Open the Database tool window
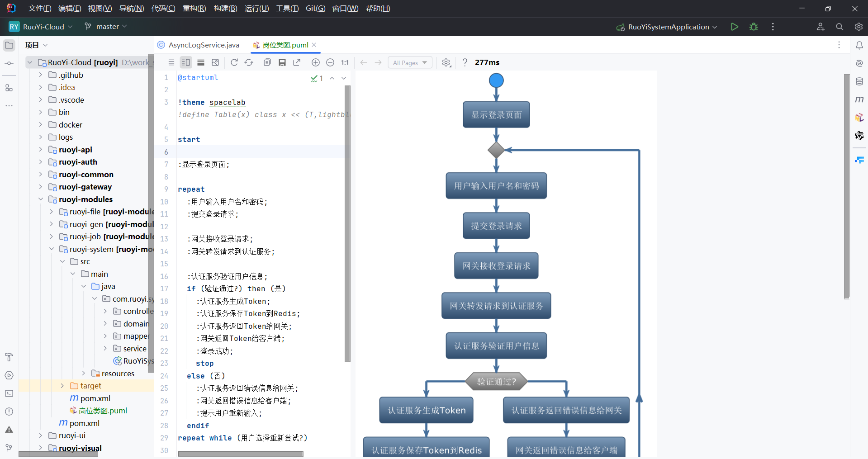 860,81
